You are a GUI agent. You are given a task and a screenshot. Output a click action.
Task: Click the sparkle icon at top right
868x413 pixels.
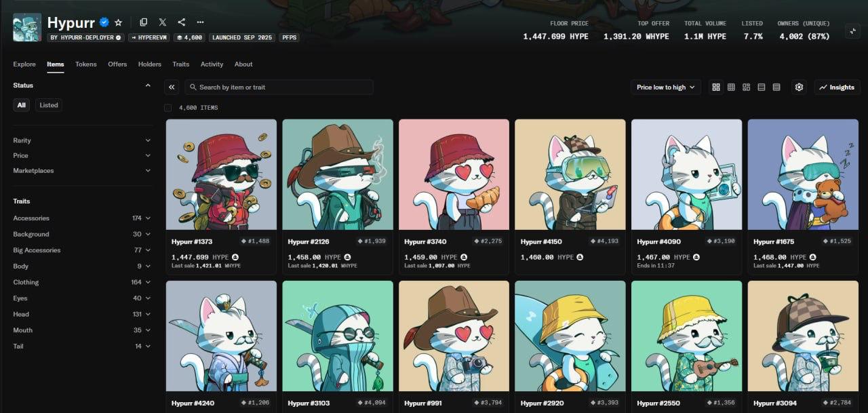coord(852,31)
